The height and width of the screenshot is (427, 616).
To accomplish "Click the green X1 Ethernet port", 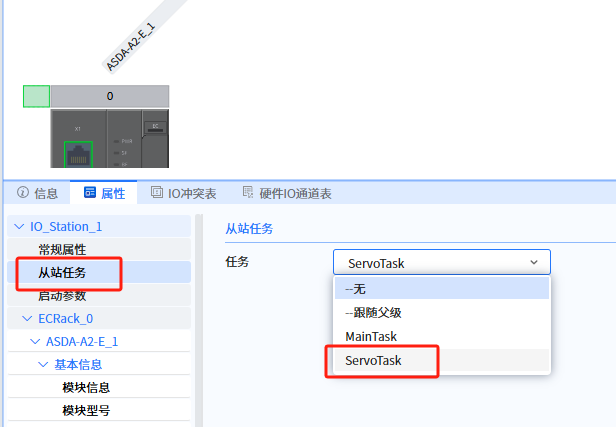I will click(x=77, y=155).
